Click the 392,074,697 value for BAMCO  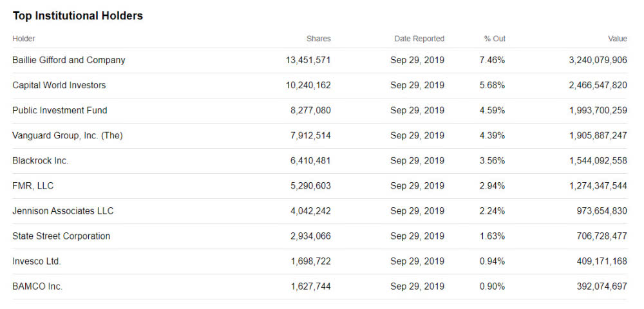pyautogui.click(x=601, y=286)
